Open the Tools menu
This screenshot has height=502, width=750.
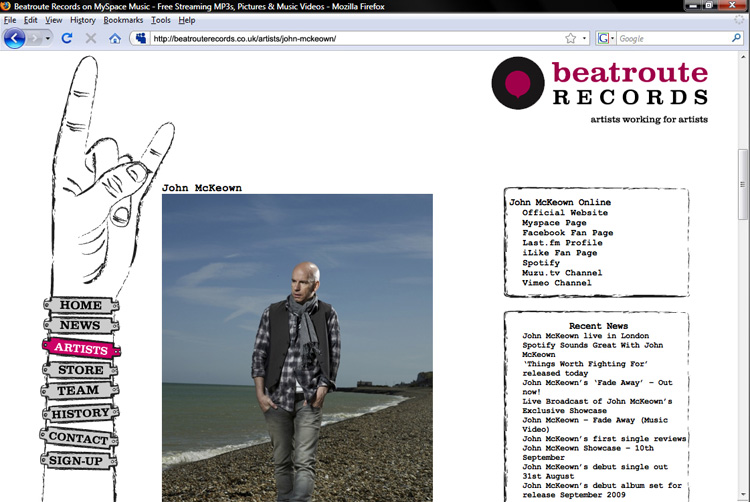[x=161, y=20]
